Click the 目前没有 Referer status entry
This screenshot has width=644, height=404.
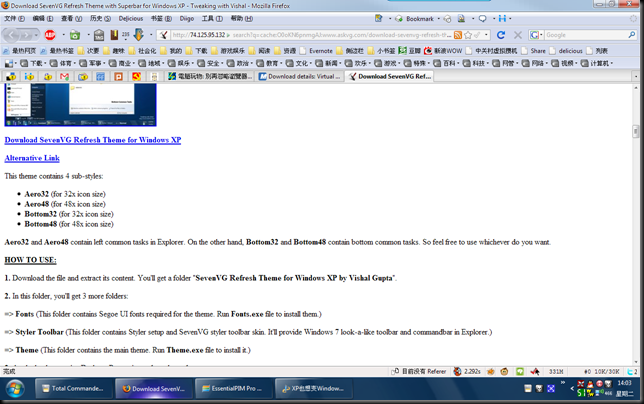[419, 372]
